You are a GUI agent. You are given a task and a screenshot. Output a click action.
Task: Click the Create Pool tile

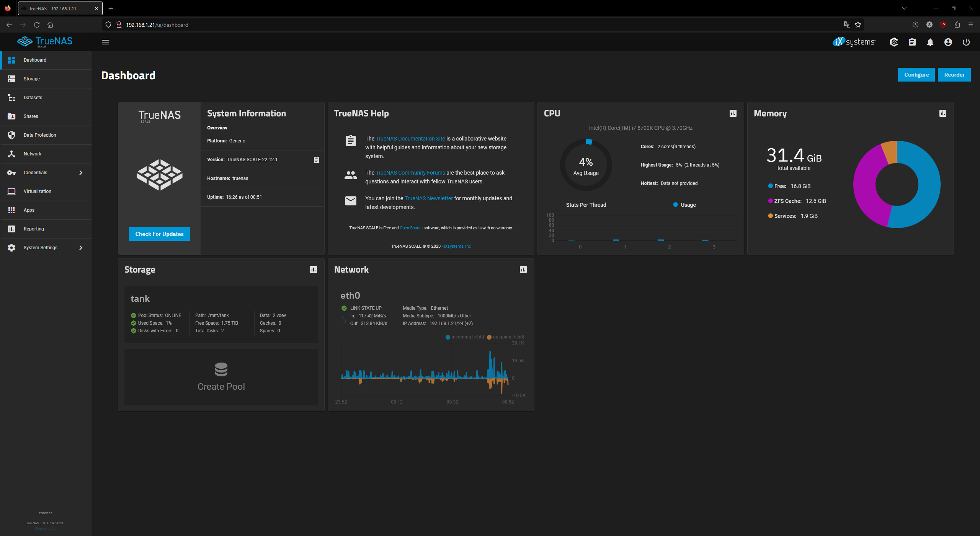(221, 377)
